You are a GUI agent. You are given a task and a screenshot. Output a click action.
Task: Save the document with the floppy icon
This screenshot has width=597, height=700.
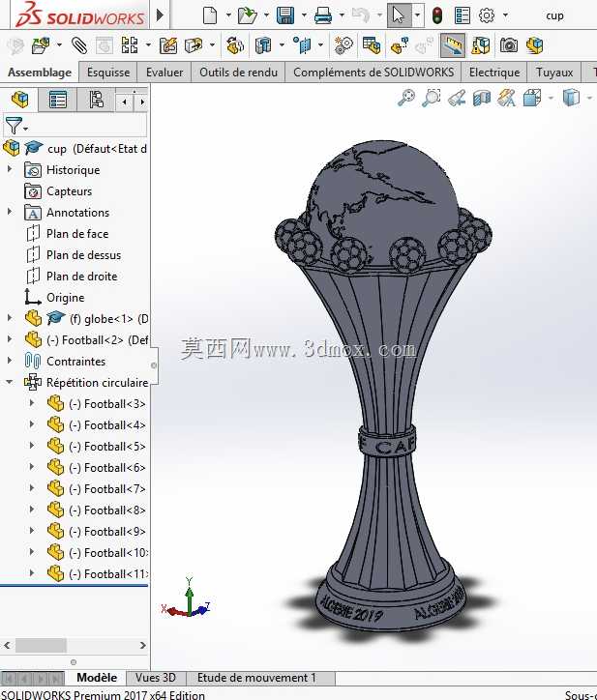point(285,15)
